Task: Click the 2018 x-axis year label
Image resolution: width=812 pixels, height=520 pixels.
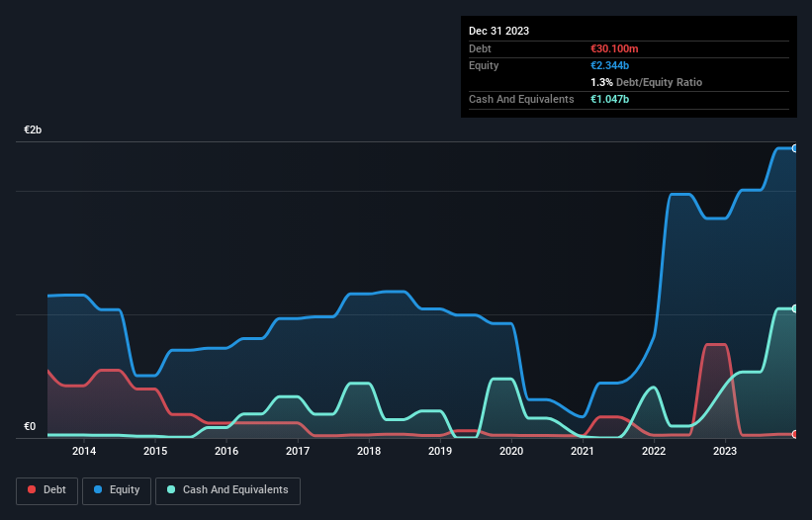Action: coord(369,451)
